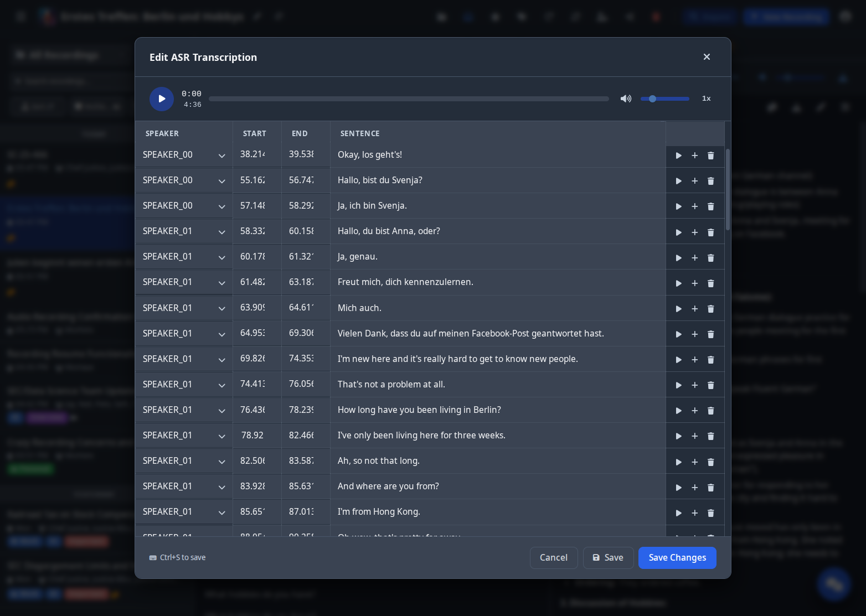Image resolution: width=866 pixels, height=616 pixels.
Task: Play segment 'Mich auch.'
Action: click(678, 309)
